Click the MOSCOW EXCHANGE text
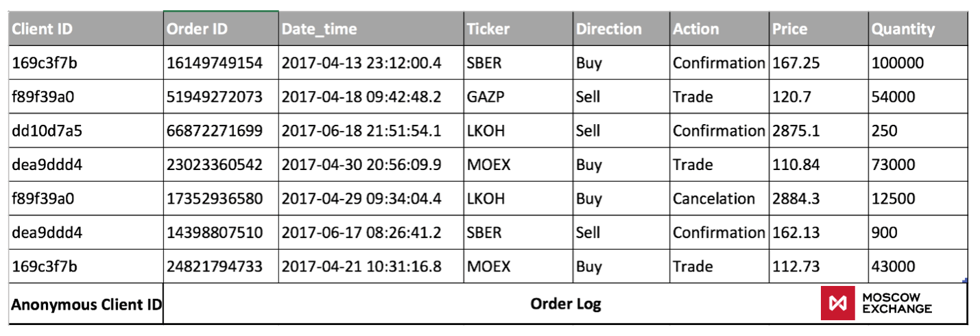980x336 pixels. (x=896, y=304)
